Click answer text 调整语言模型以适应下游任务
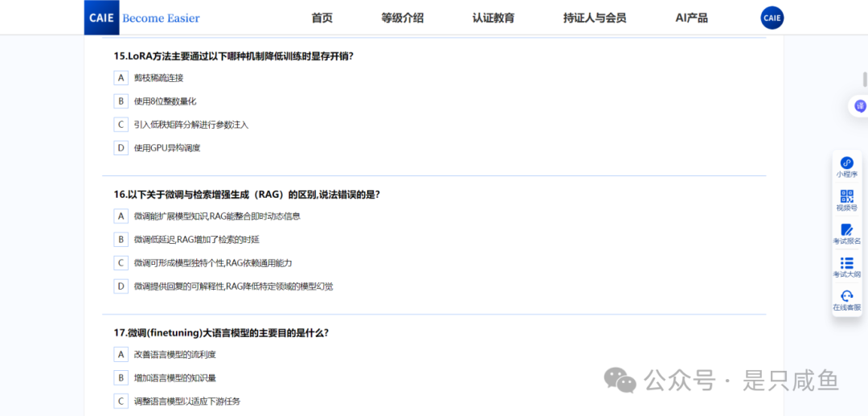 pyautogui.click(x=187, y=401)
